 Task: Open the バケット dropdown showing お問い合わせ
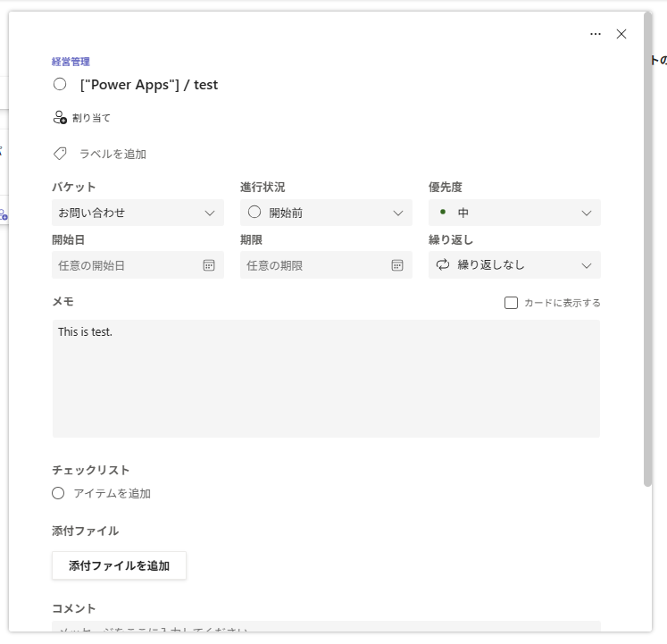tap(138, 213)
